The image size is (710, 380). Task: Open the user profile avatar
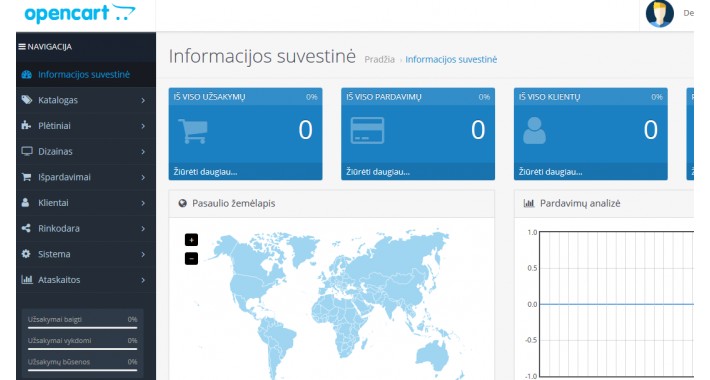(x=660, y=14)
